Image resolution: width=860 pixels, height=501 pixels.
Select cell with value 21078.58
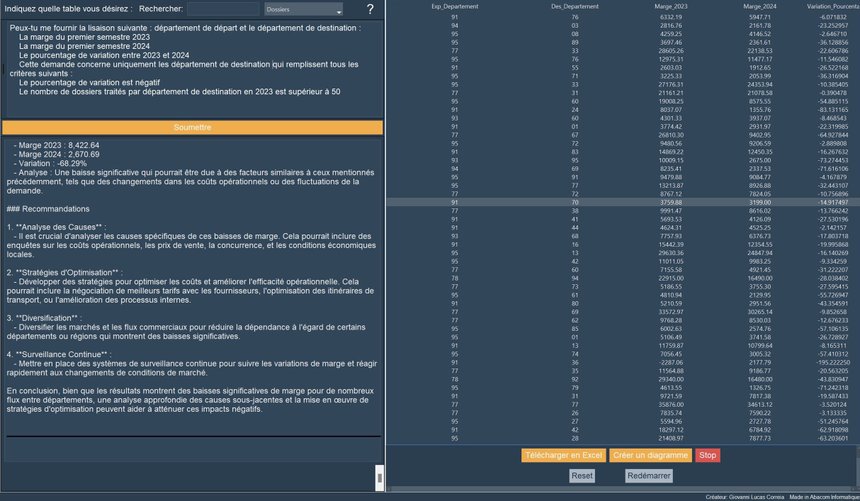[760, 93]
